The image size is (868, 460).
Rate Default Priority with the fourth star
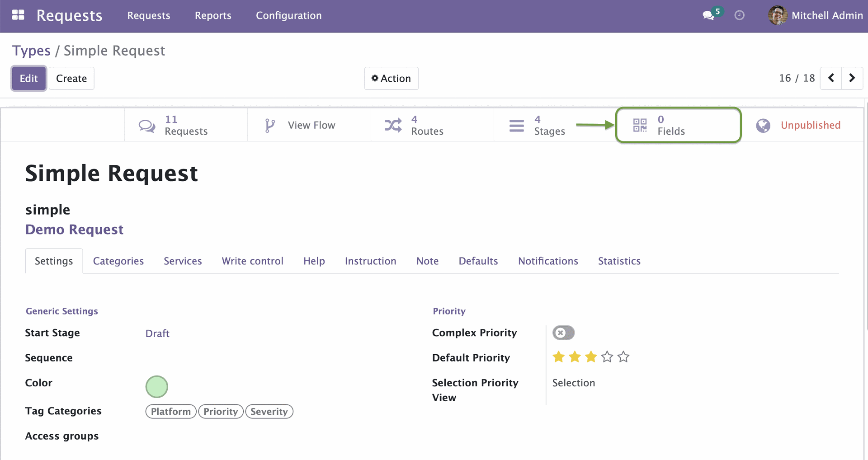(x=607, y=357)
